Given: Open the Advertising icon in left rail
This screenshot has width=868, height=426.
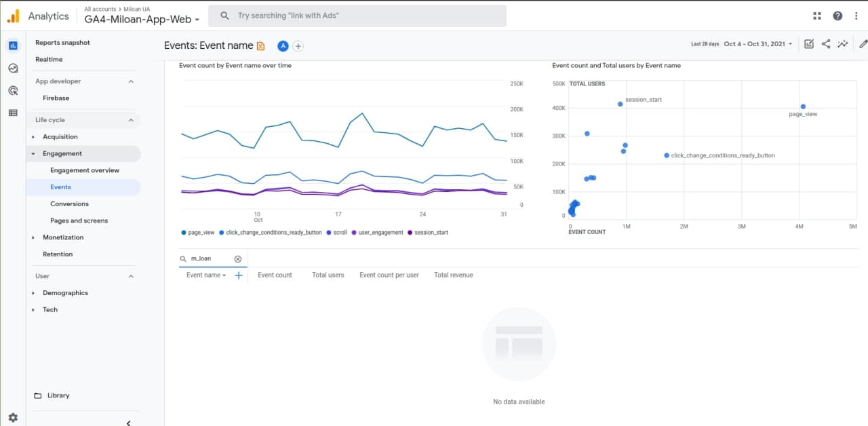Looking at the screenshot, I should pos(13,90).
